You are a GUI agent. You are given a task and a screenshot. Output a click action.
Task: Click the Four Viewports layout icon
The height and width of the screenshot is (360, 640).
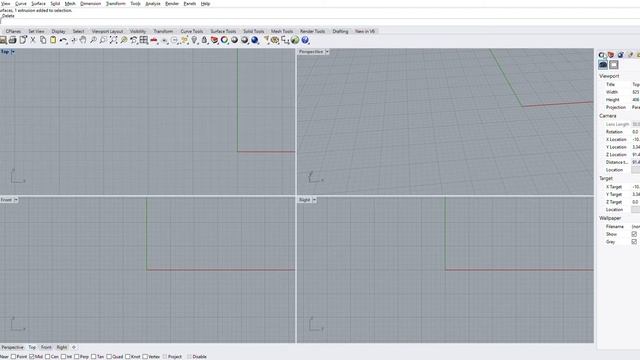144,40
